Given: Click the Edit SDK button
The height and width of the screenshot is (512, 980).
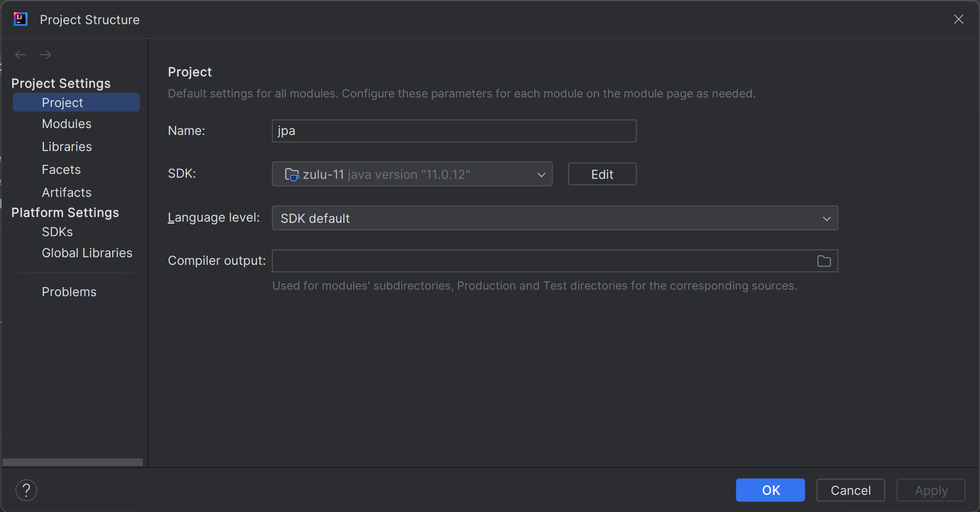Looking at the screenshot, I should click(602, 174).
